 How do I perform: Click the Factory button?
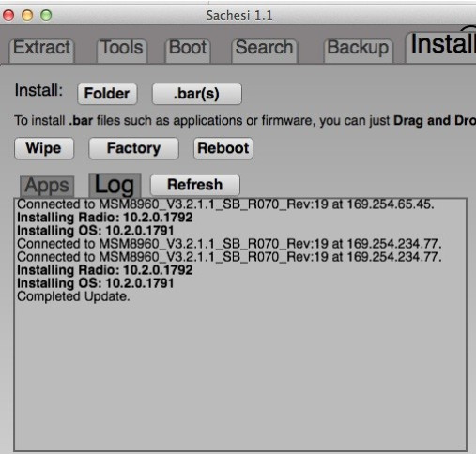133,148
